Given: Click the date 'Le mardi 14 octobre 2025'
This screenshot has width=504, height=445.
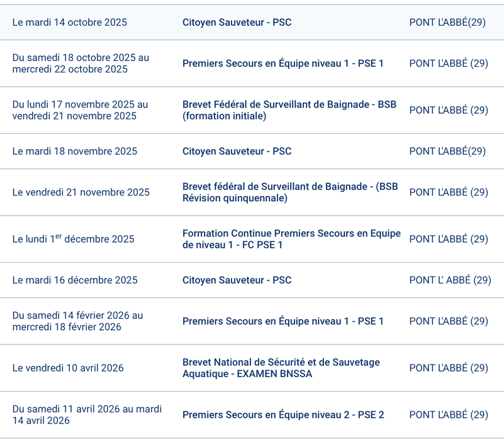Looking at the screenshot, I should (69, 23).
